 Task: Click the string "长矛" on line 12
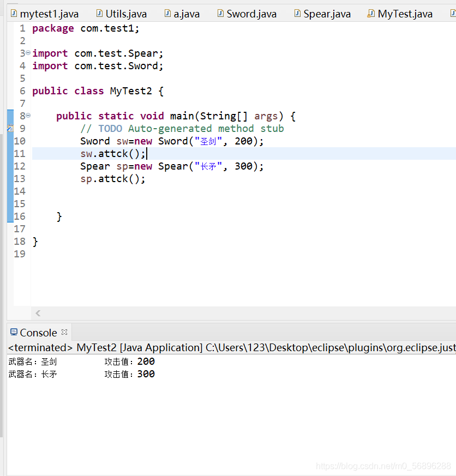point(208,166)
